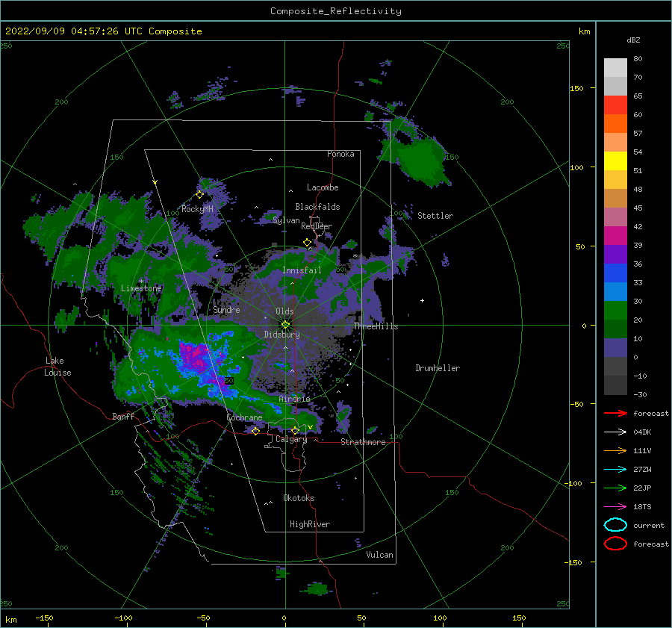Pick the orange 57-60 dBZ swatch
672x628 pixels.
pos(615,124)
